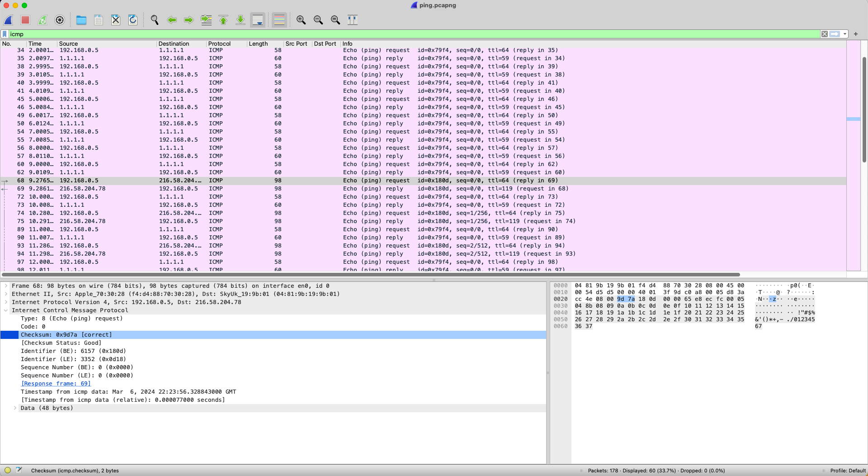Viewport: 868px width, 476px height.
Task: Toggle auto-scroll during live capture
Action: [258, 20]
